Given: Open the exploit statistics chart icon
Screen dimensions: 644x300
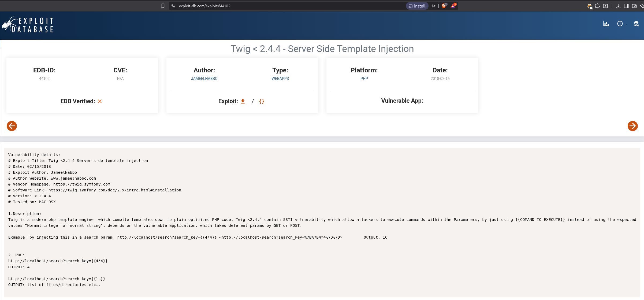Looking at the screenshot, I should coord(606,24).
